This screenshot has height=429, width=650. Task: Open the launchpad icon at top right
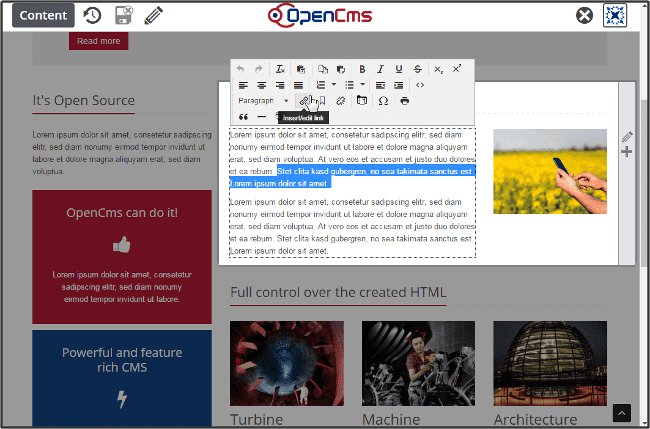[x=615, y=15]
